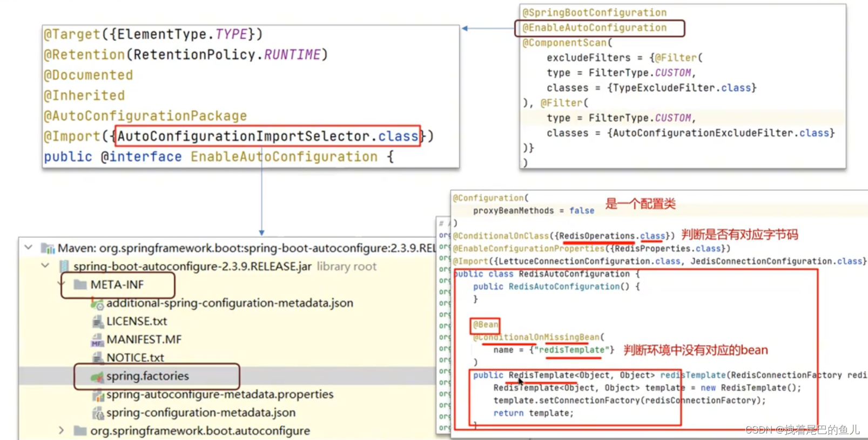Click the @ConditionalOnMissingBean annotation
The height and width of the screenshot is (440, 868).
(x=536, y=337)
